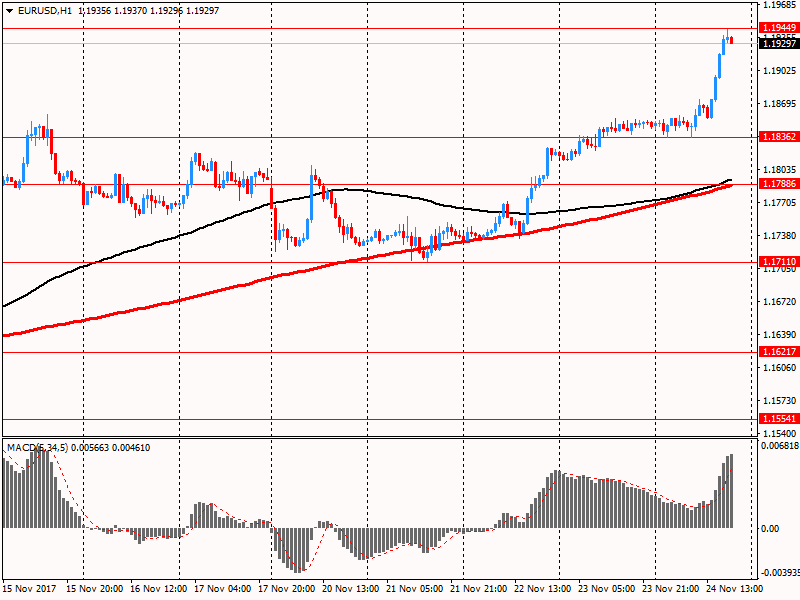Click the 23 Nov 05:00 time axis label
Image resolution: width=800 pixels, height=600 pixels.
[x=607, y=589]
